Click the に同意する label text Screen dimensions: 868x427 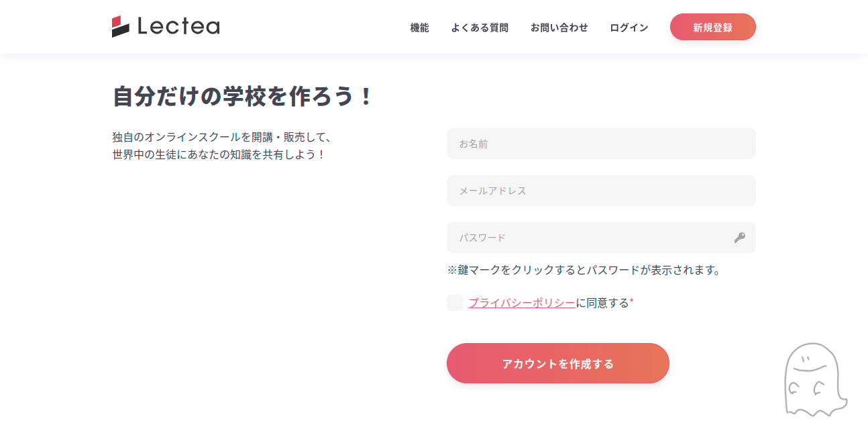[x=602, y=303]
